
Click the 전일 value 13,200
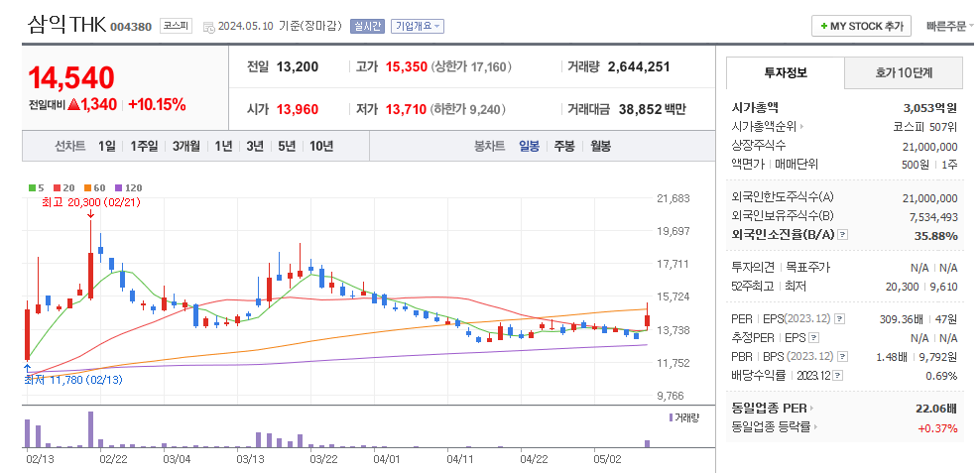298,66
